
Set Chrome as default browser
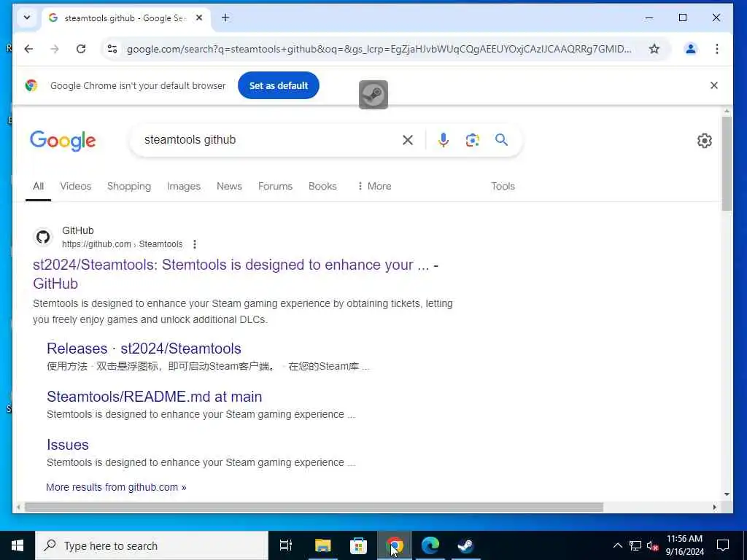(279, 86)
